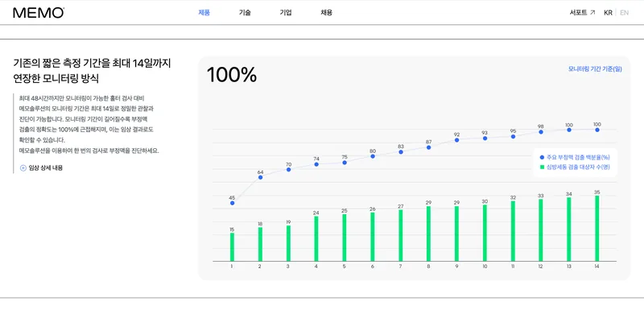Viewport: 644px width, 310px height.
Task: Switch language to EN
Action: (625, 13)
